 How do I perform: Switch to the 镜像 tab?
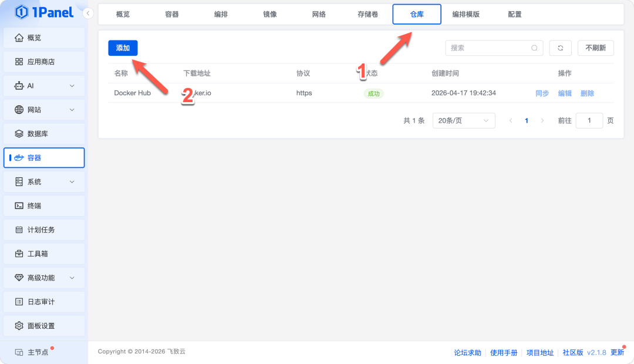pos(269,14)
